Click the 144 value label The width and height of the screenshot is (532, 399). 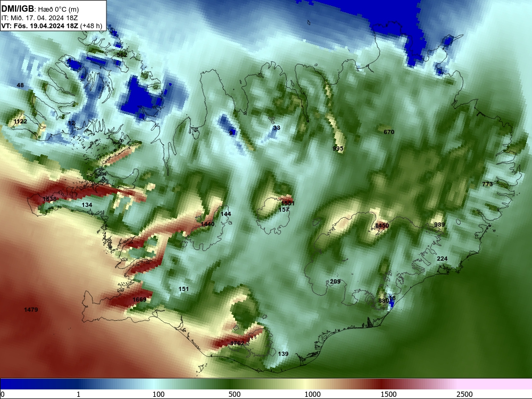point(226,214)
